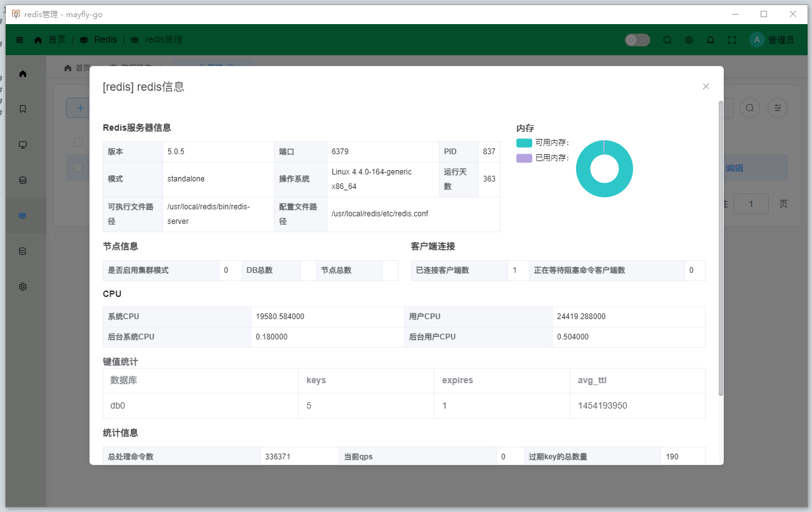This screenshot has height=512, width=812.
Task: Click the db0 row in key statistics
Action: pyautogui.click(x=404, y=405)
